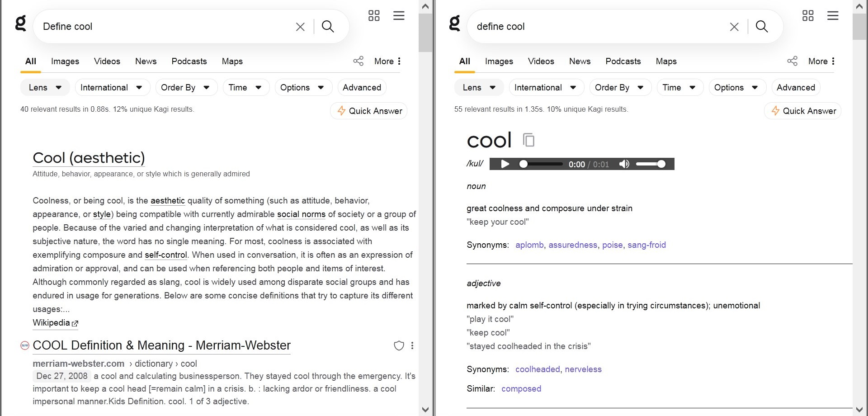Click the self-control link

(x=166, y=255)
